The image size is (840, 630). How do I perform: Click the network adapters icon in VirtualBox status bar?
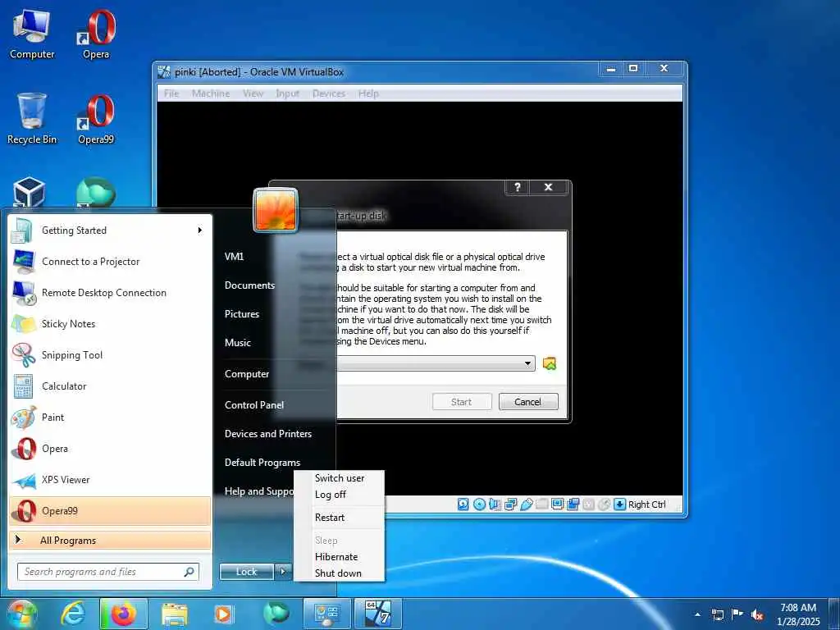point(510,504)
